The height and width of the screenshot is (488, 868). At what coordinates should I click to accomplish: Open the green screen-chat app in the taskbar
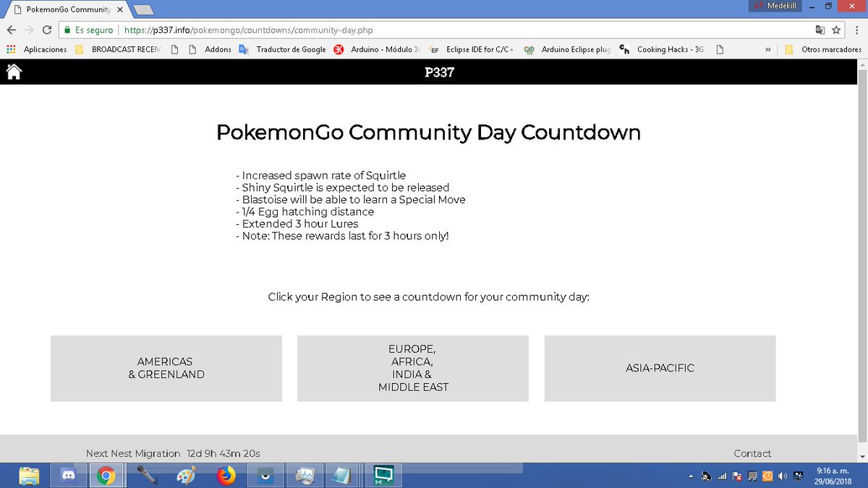pyautogui.click(x=383, y=475)
